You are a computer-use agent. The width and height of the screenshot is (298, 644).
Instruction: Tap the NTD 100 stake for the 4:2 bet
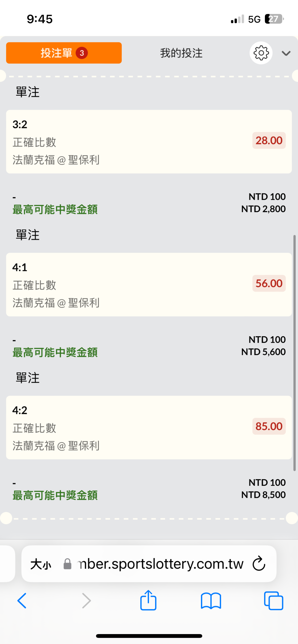(x=267, y=483)
